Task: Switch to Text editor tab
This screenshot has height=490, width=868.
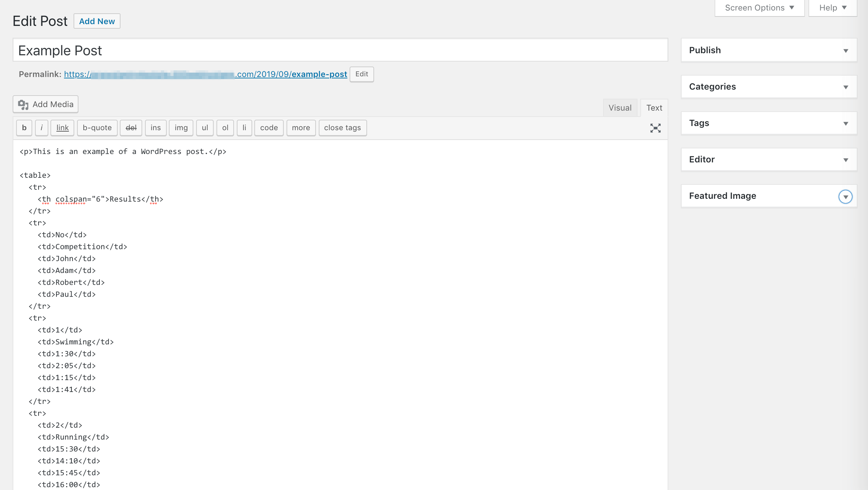Action: tap(654, 107)
